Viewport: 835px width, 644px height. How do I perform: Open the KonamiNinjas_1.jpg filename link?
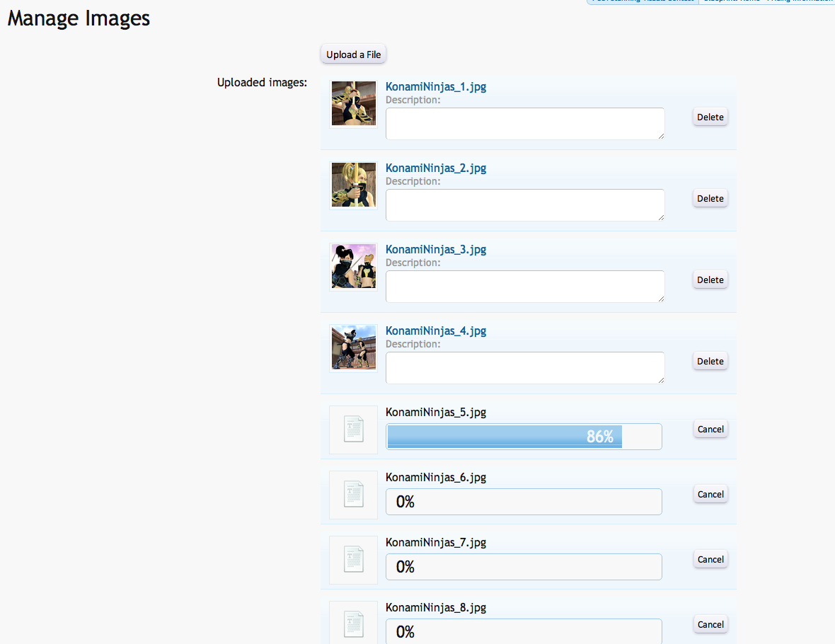pyautogui.click(x=435, y=87)
